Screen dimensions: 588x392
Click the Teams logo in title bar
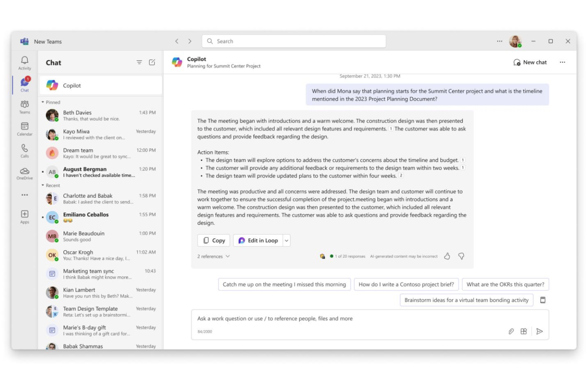point(25,41)
